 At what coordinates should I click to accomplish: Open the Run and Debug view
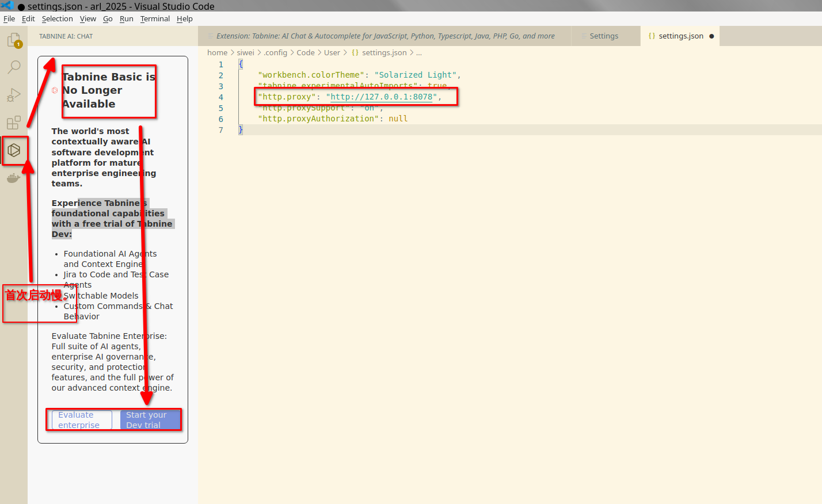pos(14,95)
